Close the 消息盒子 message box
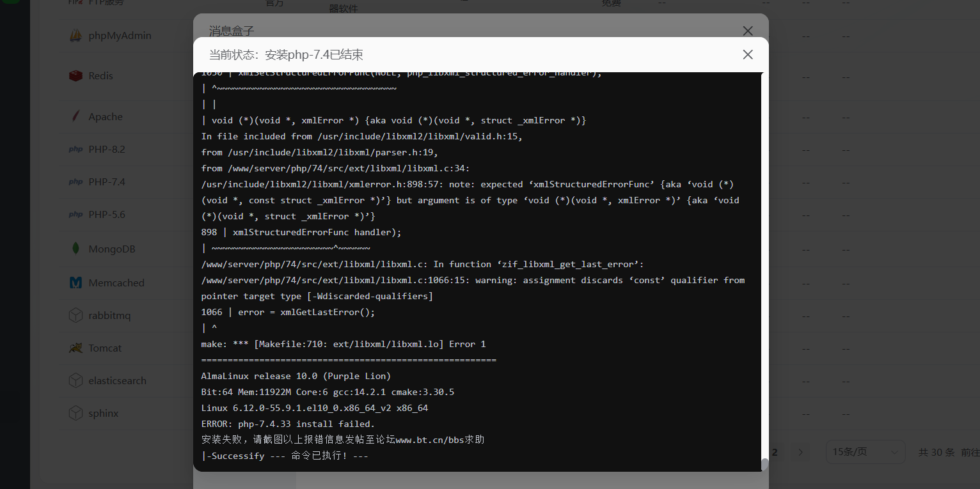 748,31
